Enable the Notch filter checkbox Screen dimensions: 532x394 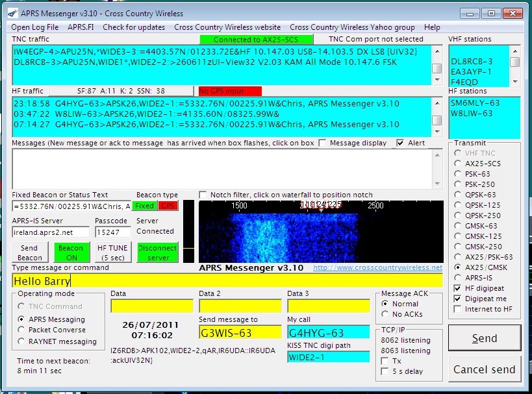[203, 195]
